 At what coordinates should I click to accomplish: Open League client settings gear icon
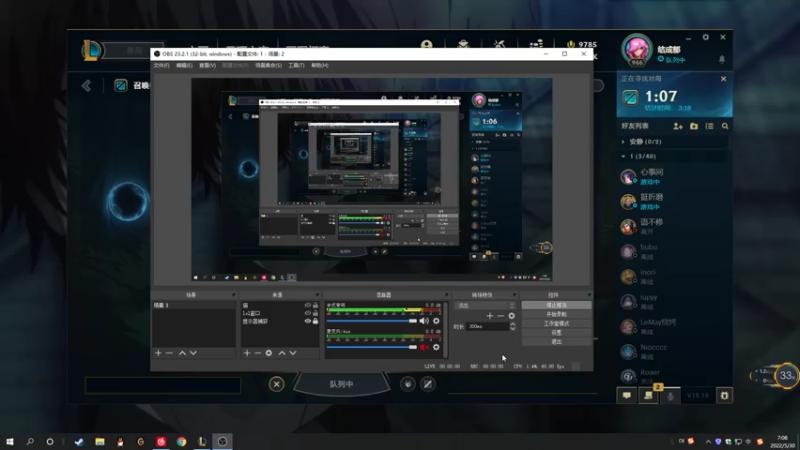pyautogui.click(x=706, y=37)
